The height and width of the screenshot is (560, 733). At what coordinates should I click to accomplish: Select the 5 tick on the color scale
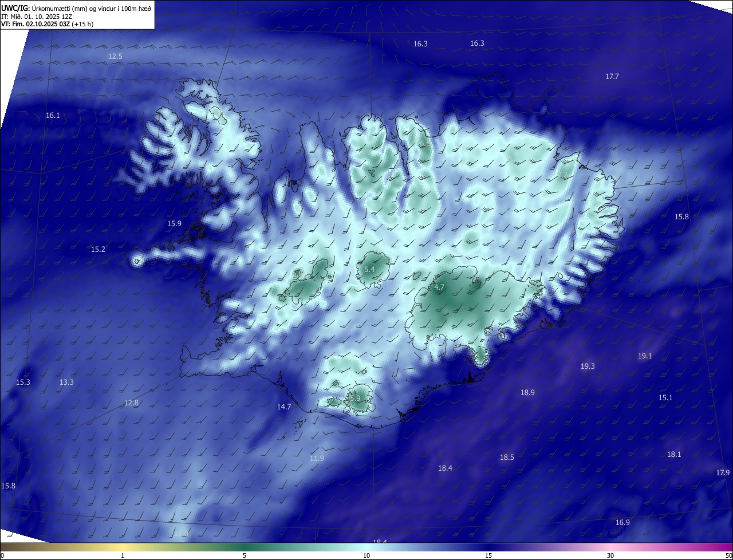pos(245,555)
